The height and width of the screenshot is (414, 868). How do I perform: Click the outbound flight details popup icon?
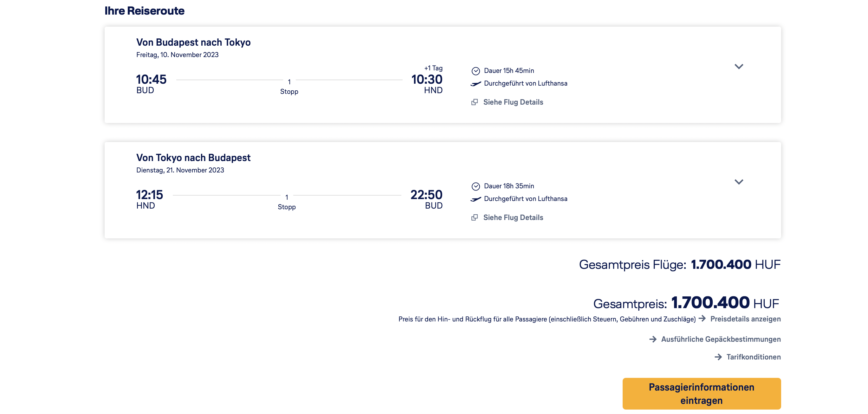click(475, 102)
